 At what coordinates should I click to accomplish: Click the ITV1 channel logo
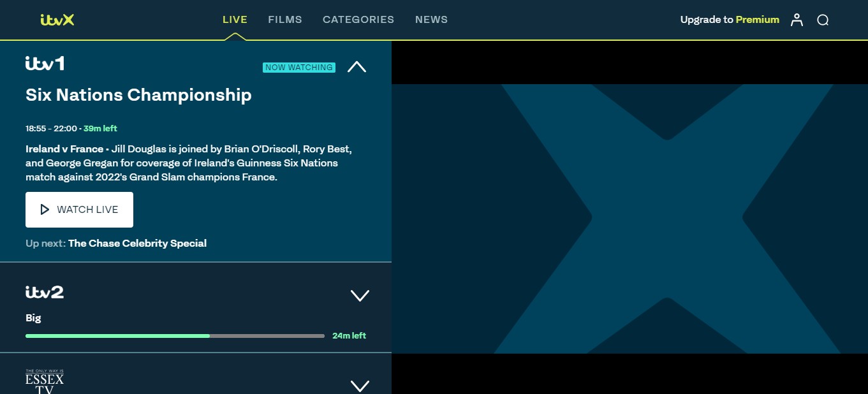[x=45, y=63]
